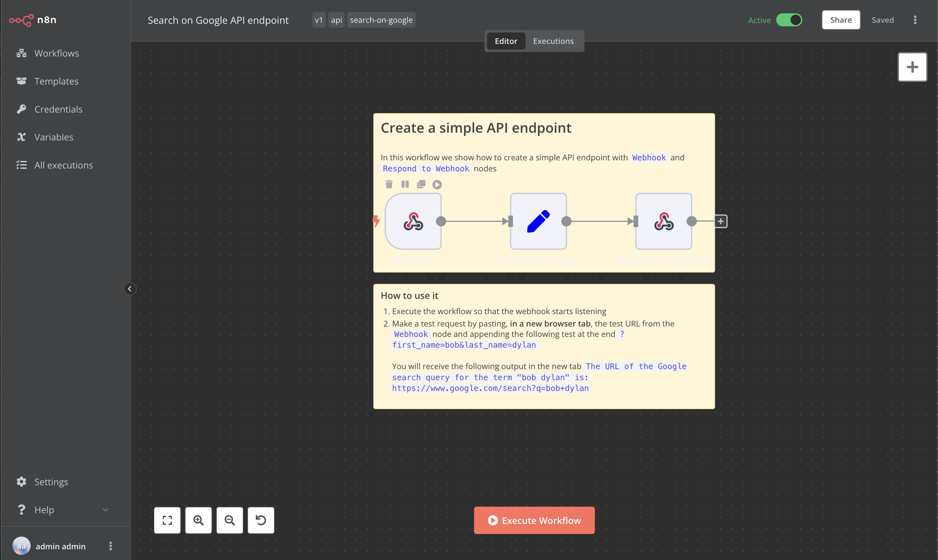Image resolution: width=938 pixels, height=560 pixels.
Task: Click the api tag
Action: 337,20
